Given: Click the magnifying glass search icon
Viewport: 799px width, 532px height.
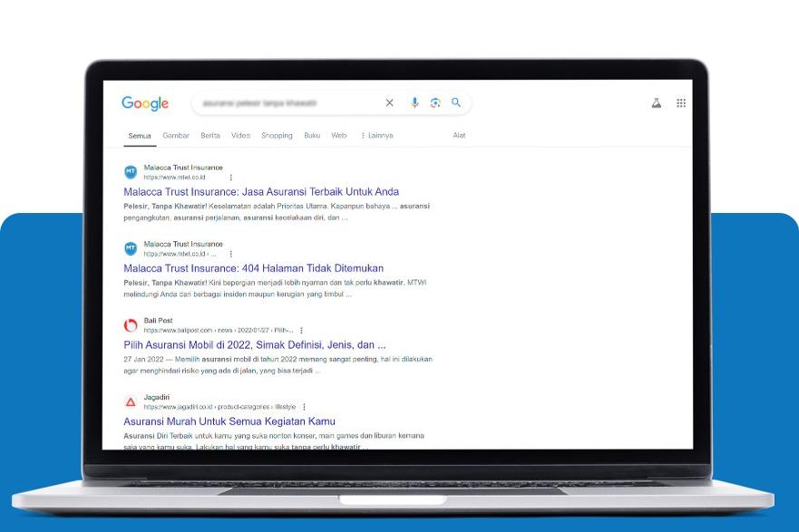Looking at the screenshot, I should coord(456,102).
